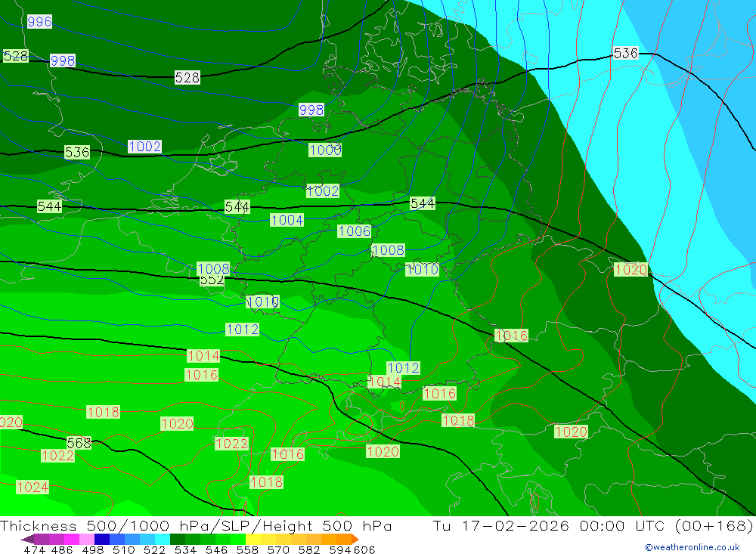The image size is (756, 554).
Task: Click the 594 legend value
Action: (x=340, y=549)
